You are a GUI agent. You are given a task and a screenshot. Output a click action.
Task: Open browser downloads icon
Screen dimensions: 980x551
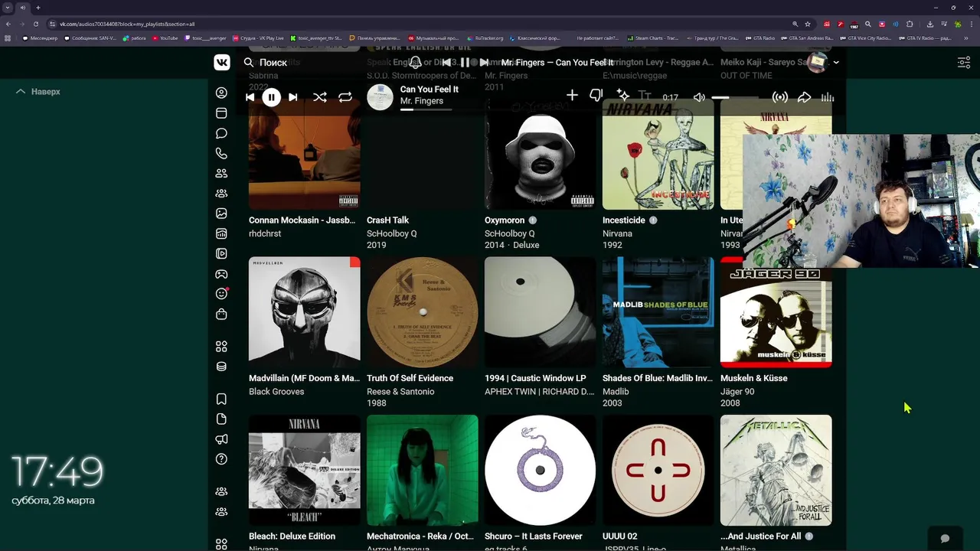(x=929, y=24)
